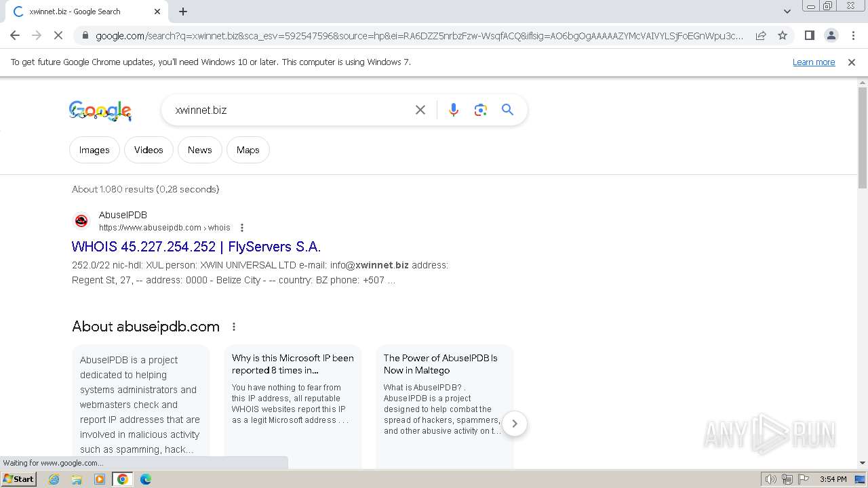Viewport: 868px width, 488px height.
Task: View site information padlock icon
Action: coord(85,36)
